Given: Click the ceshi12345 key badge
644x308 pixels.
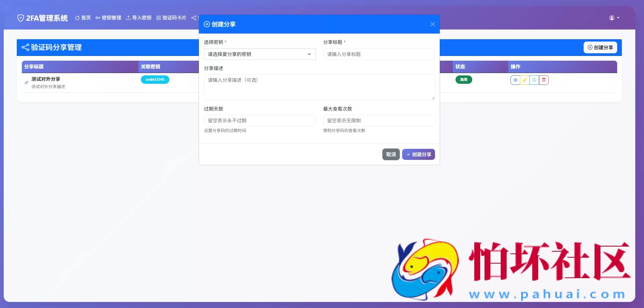Looking at the screenshot, I should [155, 80].
